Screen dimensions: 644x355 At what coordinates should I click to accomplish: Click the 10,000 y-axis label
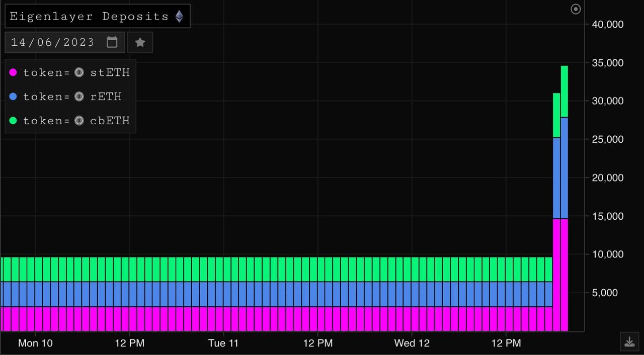(x=607, y=254)
